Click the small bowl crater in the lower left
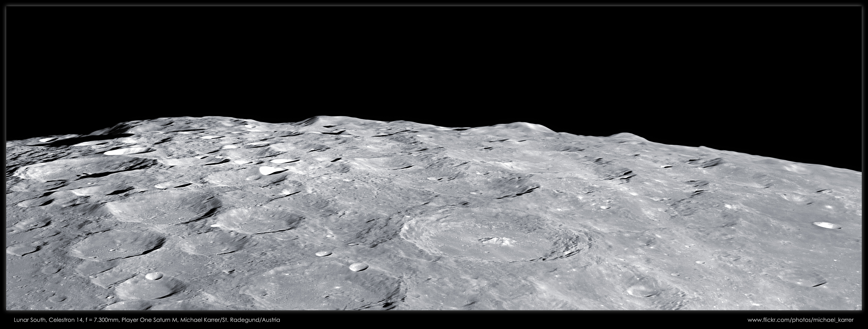 [154, 276]
